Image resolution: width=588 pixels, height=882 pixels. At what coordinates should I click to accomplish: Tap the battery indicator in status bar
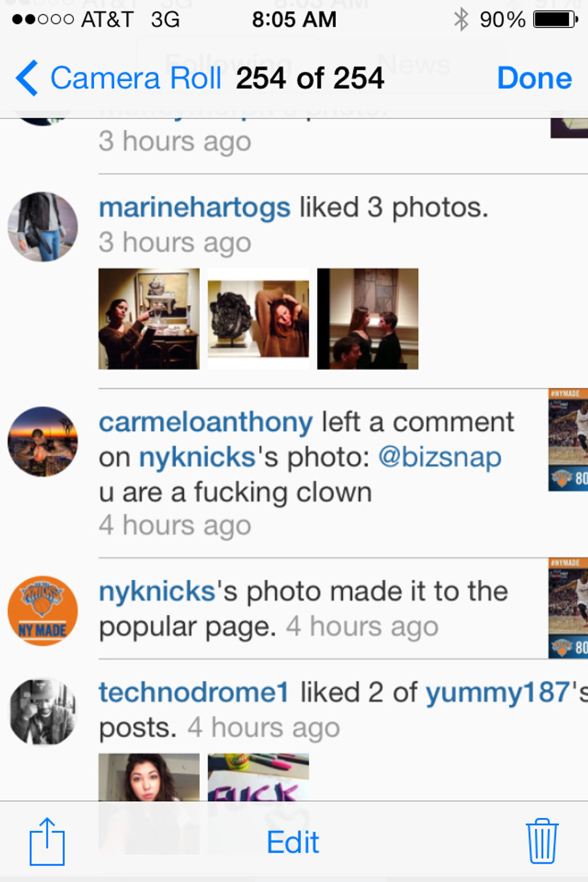tap(555, 20)
